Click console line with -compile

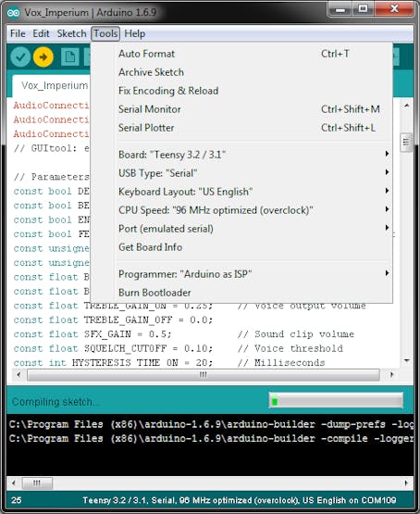211,439
